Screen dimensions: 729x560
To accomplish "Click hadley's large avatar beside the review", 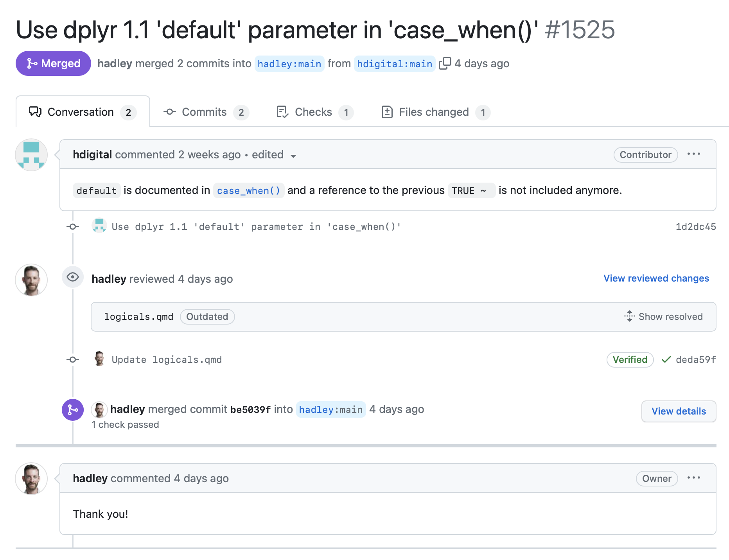I will [31, 280].
